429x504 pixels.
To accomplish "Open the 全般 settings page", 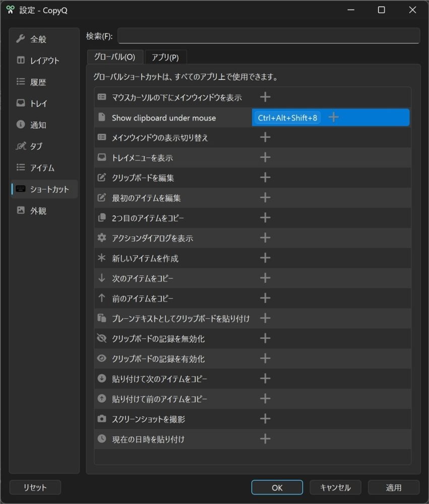I will (44, 39).
